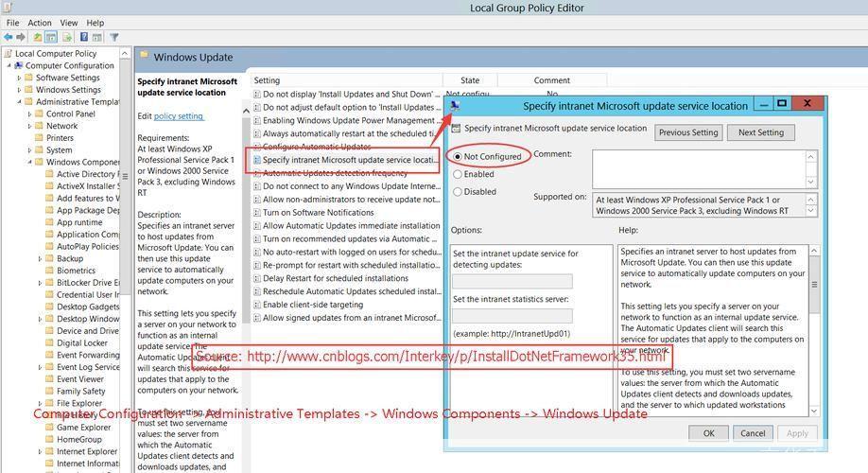
Task: Select the Disabled radio button
Action: point(458,192)
